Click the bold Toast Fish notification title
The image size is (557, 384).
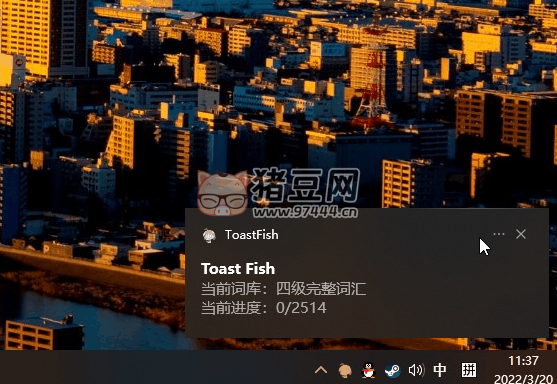tap(238, 269)
